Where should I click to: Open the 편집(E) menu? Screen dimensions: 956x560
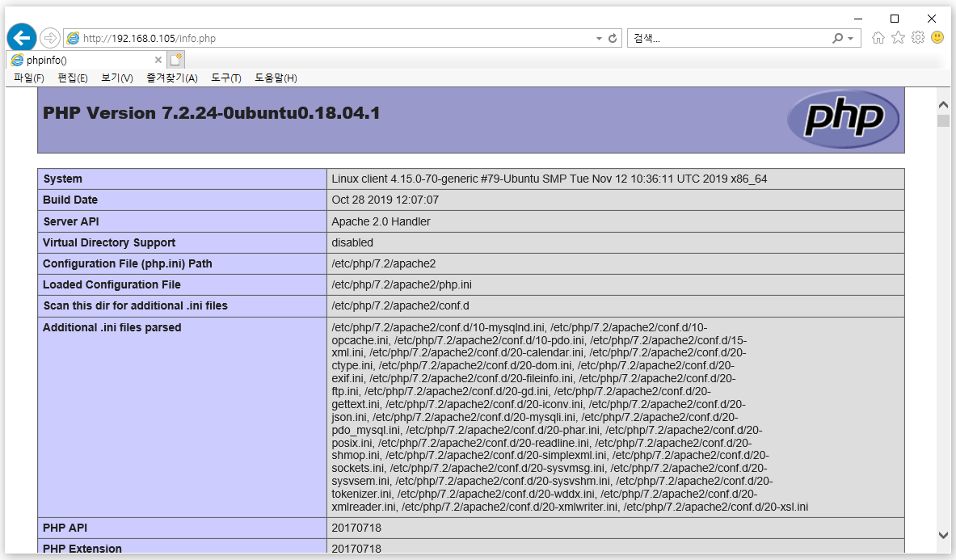[x=73, y=78]
